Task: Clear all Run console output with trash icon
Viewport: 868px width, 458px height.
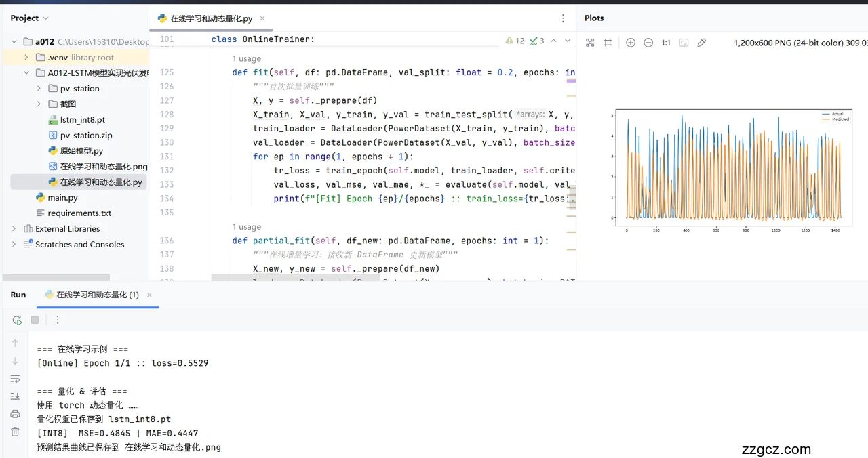Action: tap(15, 432)
